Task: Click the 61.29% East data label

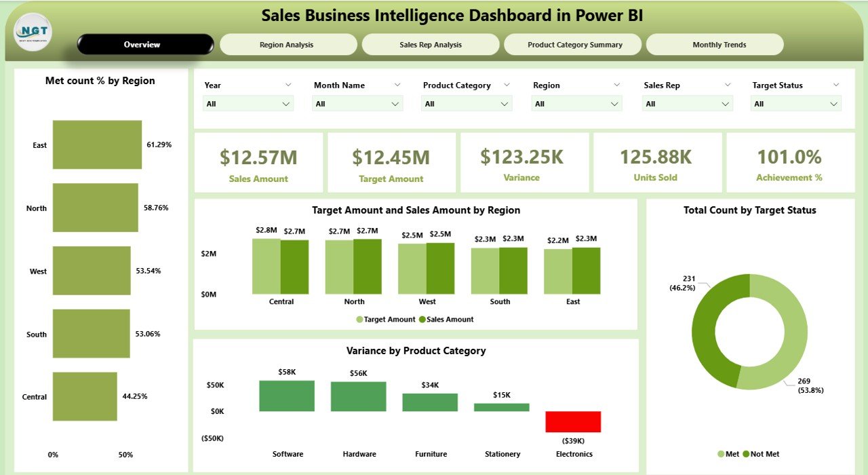Action: click(x=159, y=145)
